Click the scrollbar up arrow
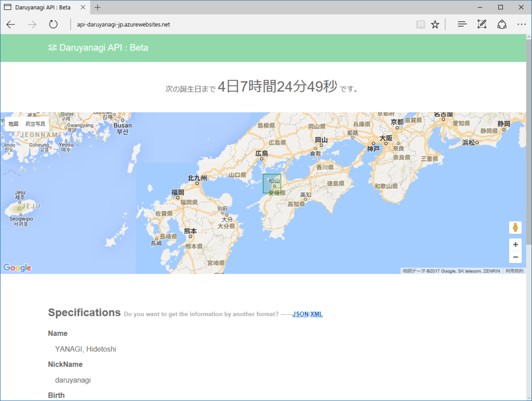Viewport: 532px width, 401px height. [x=529, y=37]
